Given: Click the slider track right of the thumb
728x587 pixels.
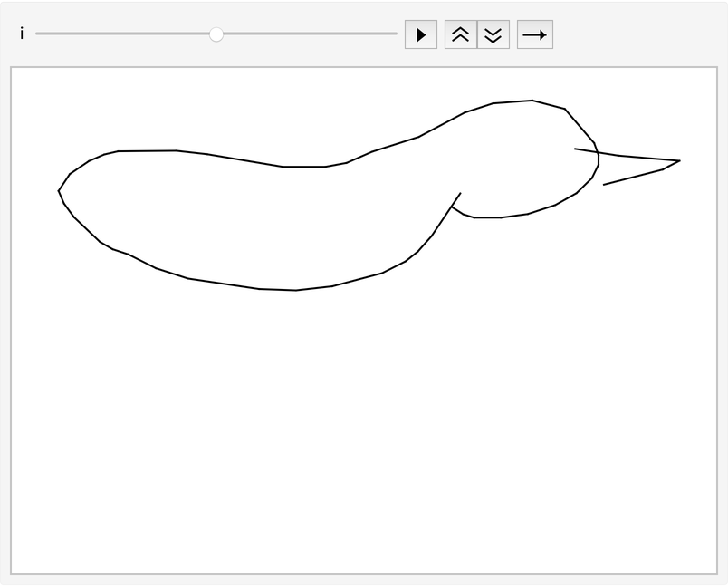Looking at the screenshot, I should (306, 34).
